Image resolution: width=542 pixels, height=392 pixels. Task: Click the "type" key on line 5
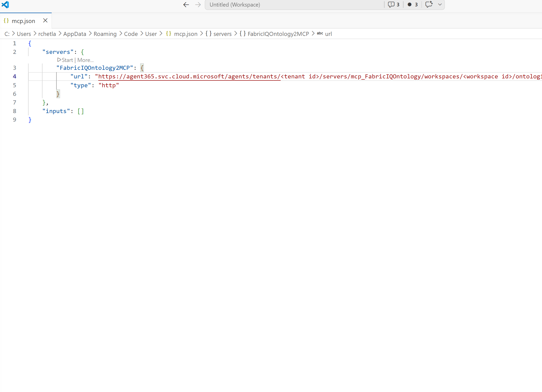click(81, 85)
